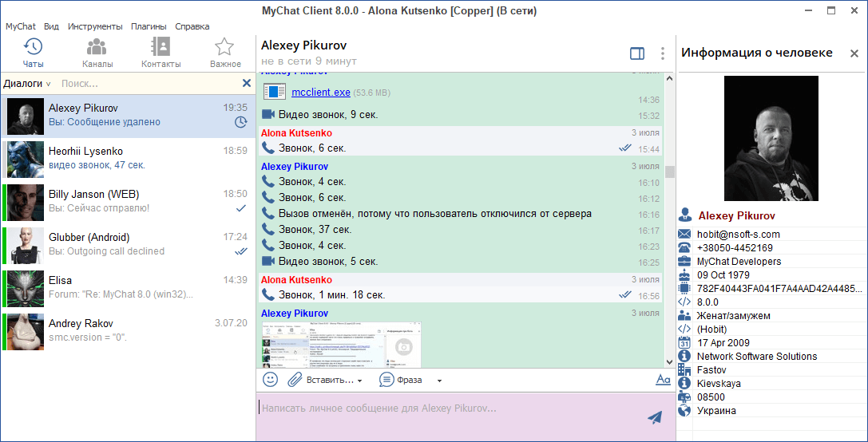The height and width of the screenshot is (442, 868).
Task: Open the Контакты (Contacts) list
Action: point(161,53)
